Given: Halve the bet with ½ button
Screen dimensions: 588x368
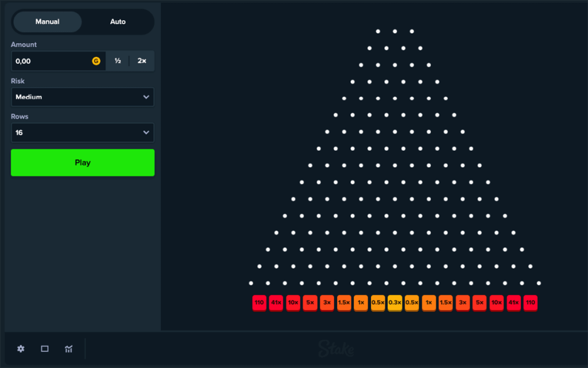Looking at the screenshot, I should [118, 61].
